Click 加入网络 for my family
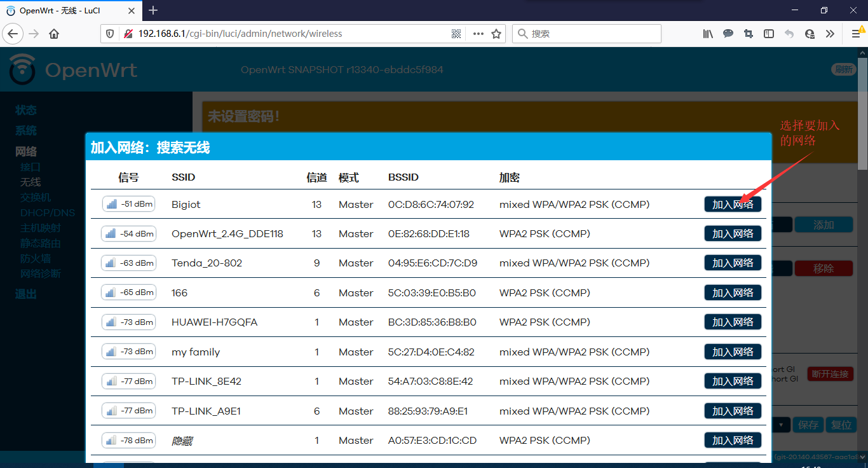The image size is (868, 468). click(733, 352)
